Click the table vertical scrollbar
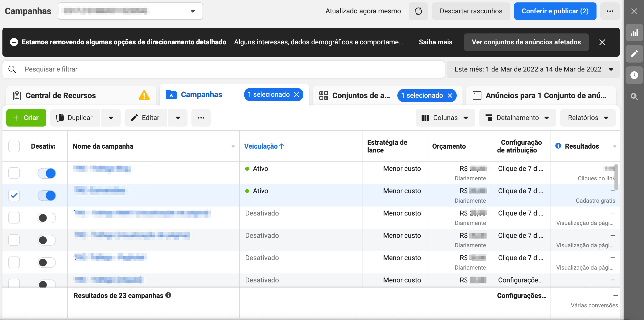This screenshot has height=320, width=644. (x=616, y=177)
